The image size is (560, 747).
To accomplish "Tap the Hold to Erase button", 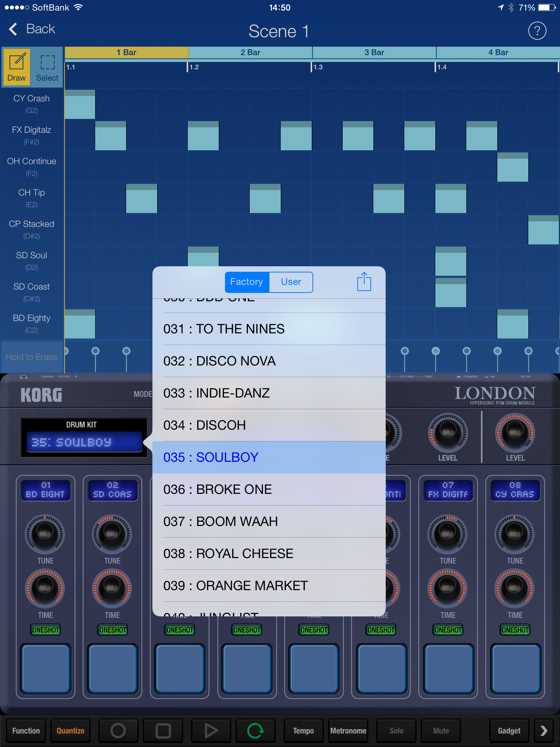I will [x=32, y=357].
